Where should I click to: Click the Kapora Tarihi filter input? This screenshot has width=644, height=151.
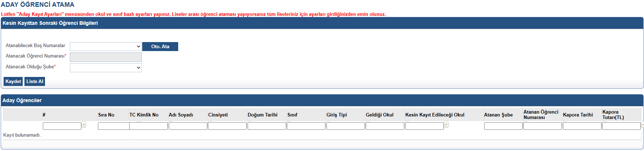pos(582,126)
